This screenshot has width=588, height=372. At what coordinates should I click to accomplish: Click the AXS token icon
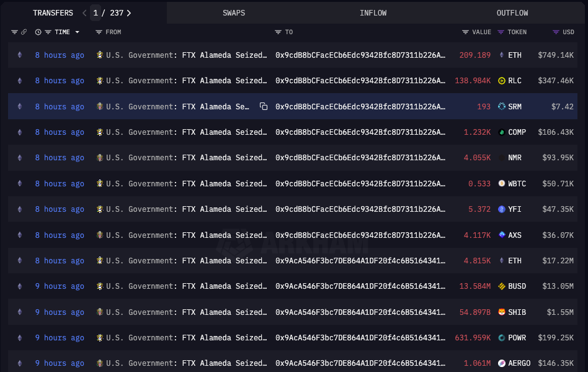(501, 235)
